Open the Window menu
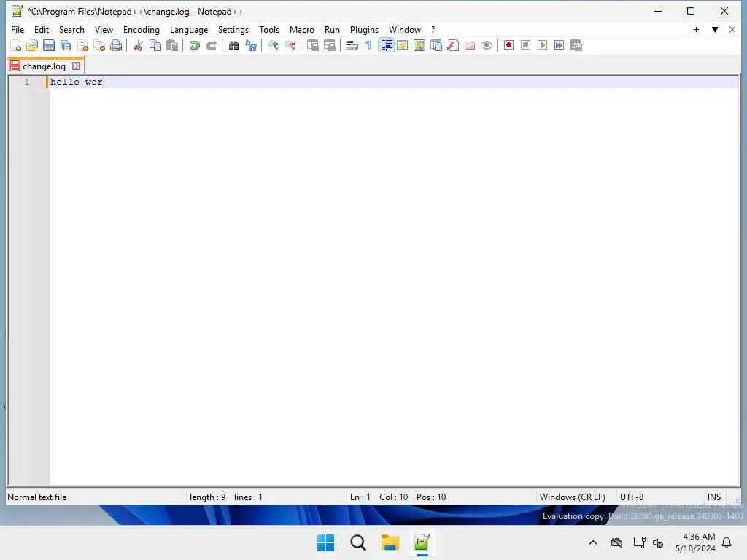 click(404, 29)
